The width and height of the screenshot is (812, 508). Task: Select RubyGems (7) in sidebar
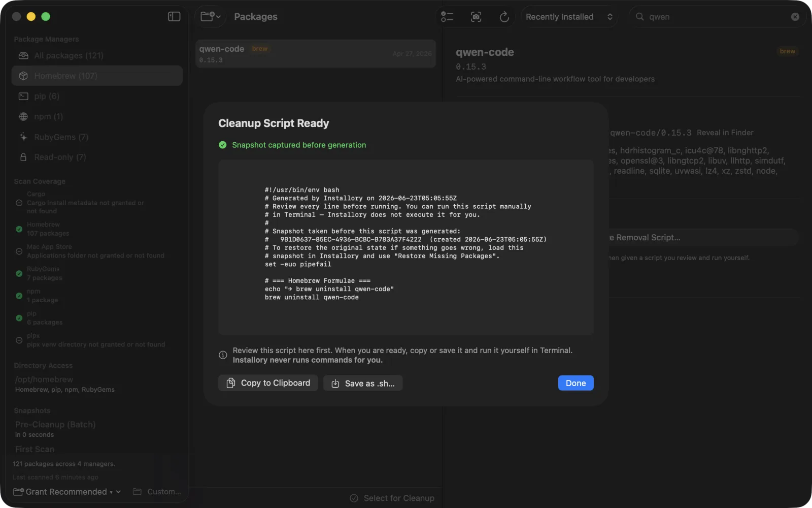[x=97, y=137]
